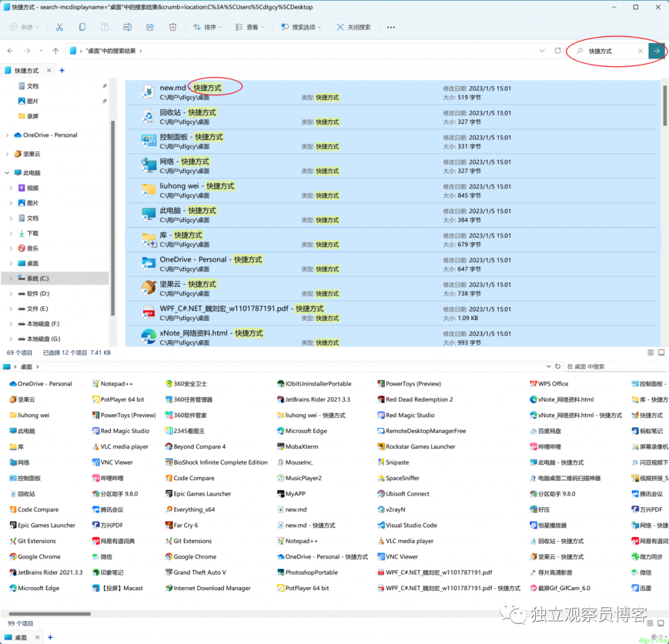Click lower window horizontal scrollbar
This screenshot has width=669, height=644.
click(x=50, y=614)
